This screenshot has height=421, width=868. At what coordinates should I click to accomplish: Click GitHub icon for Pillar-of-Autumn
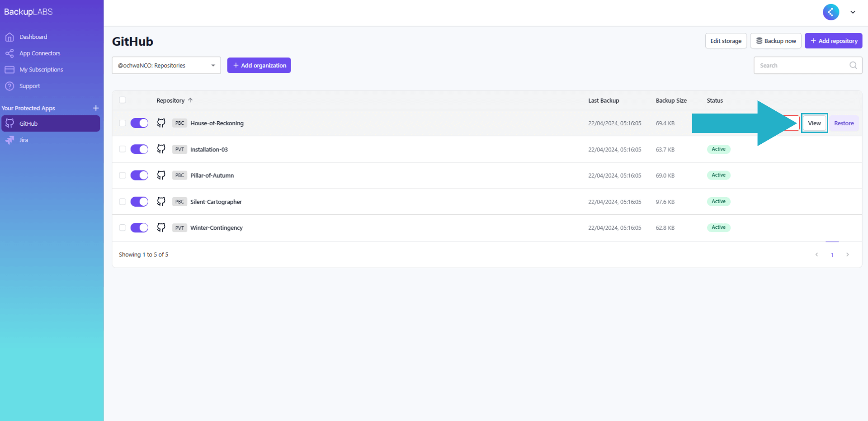click(x=161, y=175)
